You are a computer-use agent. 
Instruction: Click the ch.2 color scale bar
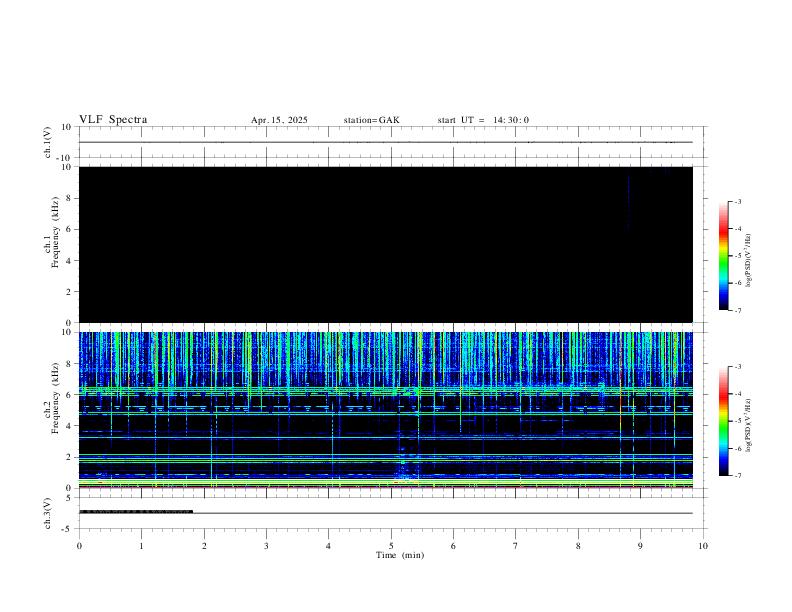pos(724,421)
